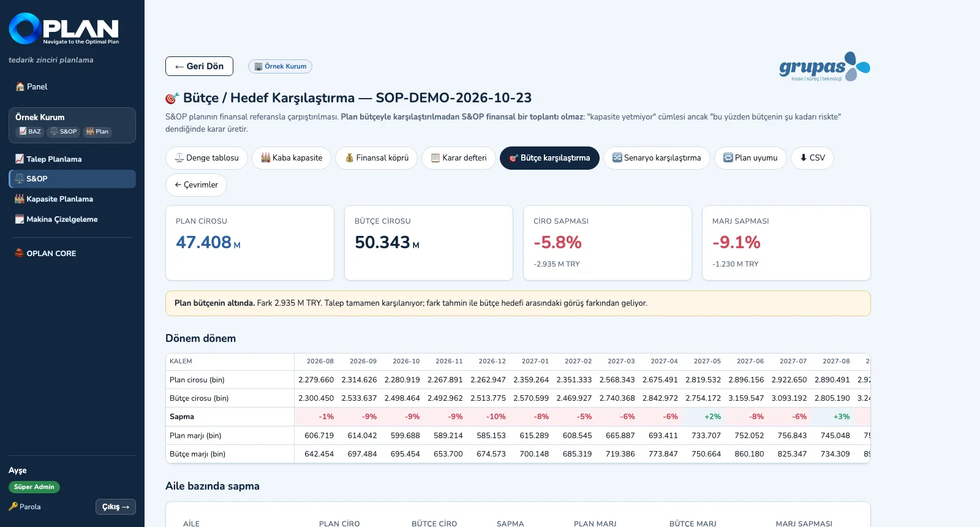Click the MARJ SAPMASI column header
This screenshot has height=527, width=980.
click(804, 524)
